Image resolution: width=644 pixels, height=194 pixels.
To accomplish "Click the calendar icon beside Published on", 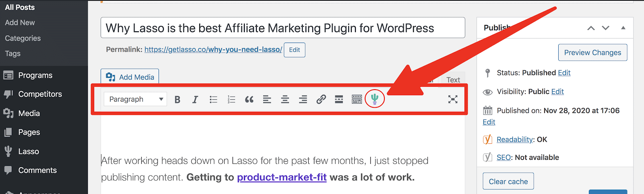I will point(487,110).
